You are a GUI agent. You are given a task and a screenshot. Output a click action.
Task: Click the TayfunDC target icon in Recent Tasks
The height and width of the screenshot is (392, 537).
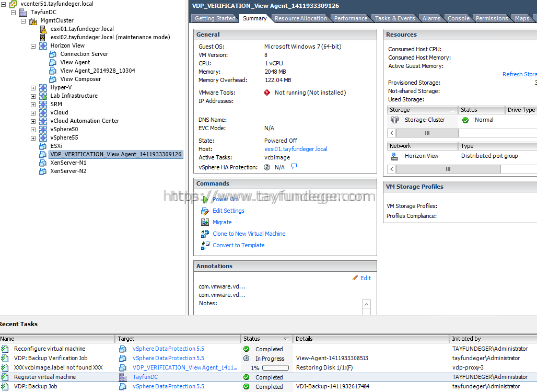click(x=123, y=377)
